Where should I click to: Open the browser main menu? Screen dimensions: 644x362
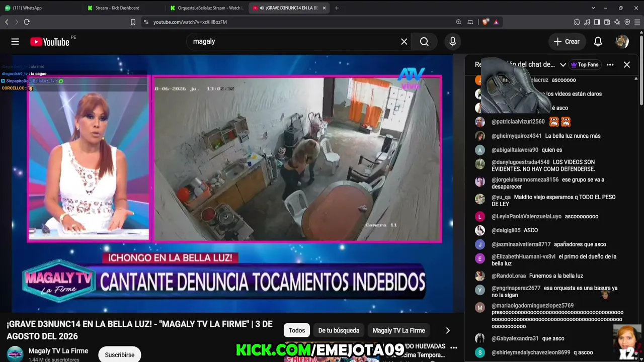click(637, 22)
